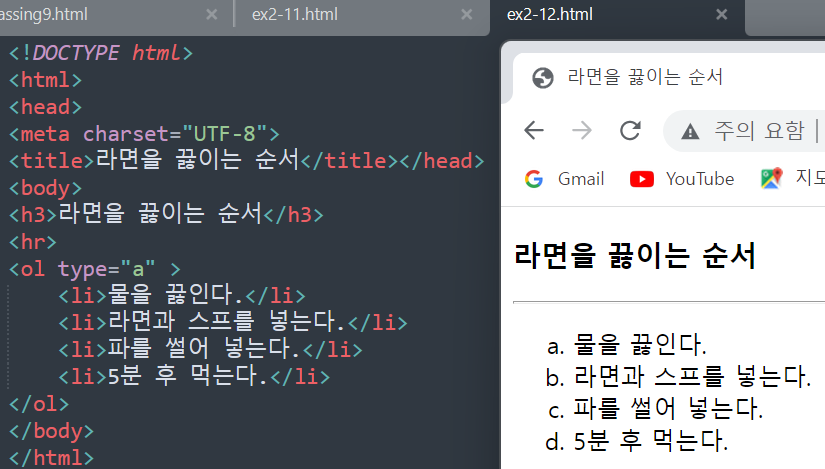Open the Maps bookmark icon
Viewport: 825px width, 469px height.
(771, 178)
